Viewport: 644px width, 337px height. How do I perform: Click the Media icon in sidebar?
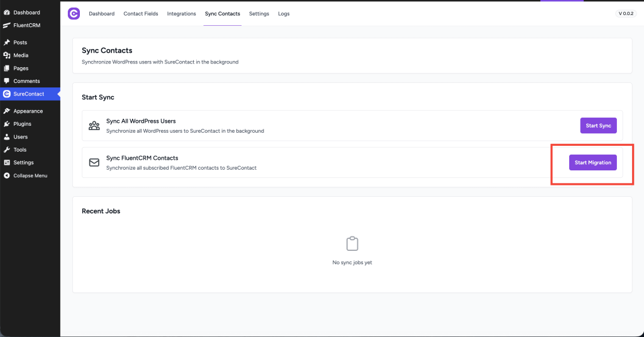point(7,55)
